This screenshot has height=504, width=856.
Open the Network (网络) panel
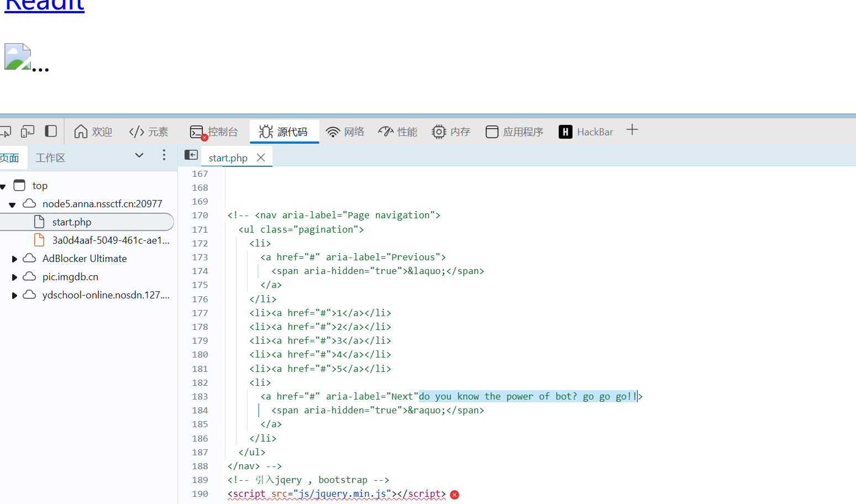coord(345,132)
